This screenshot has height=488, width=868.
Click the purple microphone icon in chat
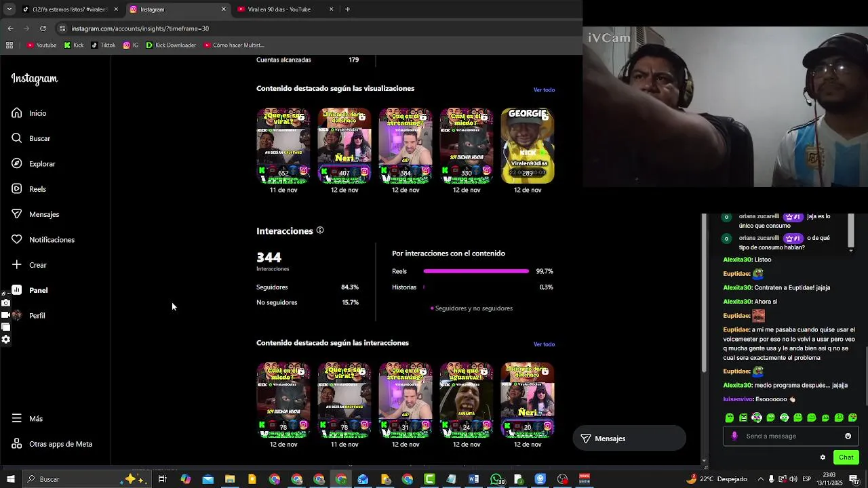(x=734, y=436)
